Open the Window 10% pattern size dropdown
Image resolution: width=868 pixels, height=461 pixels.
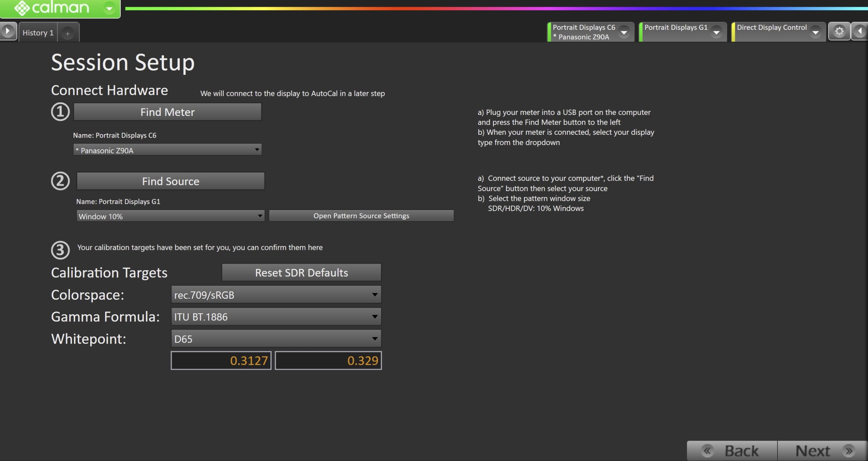(171, 216)
